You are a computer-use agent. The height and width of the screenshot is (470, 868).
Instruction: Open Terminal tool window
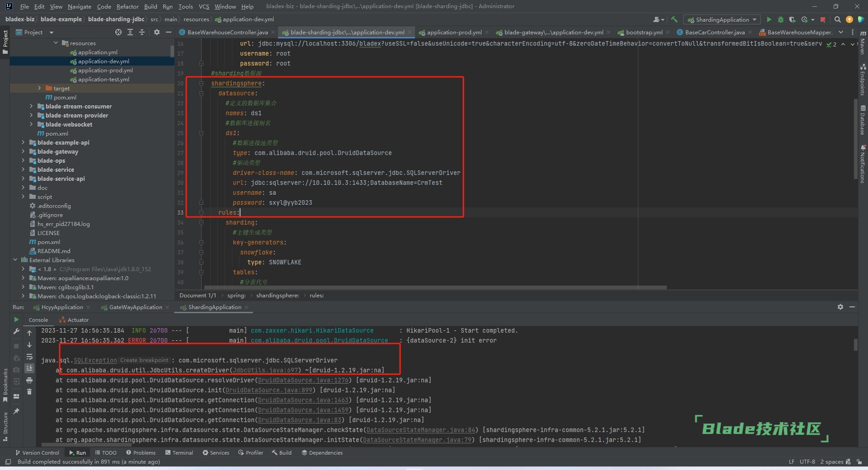click(179, 452)
